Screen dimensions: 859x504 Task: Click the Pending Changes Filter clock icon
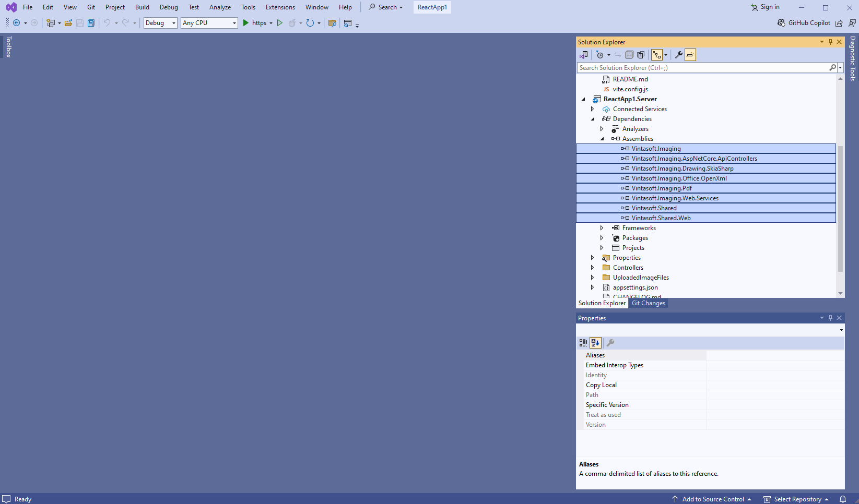coord(600,55)
